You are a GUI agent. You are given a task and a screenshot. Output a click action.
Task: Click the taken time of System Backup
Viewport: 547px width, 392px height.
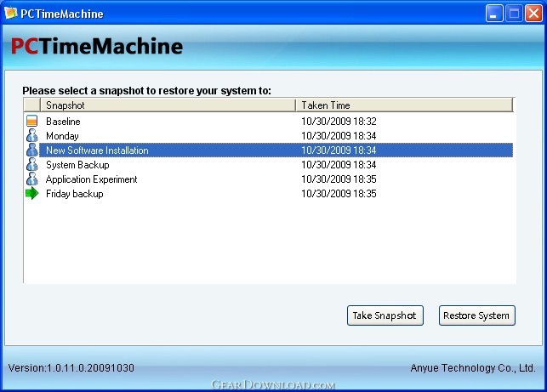coord(339,165)
